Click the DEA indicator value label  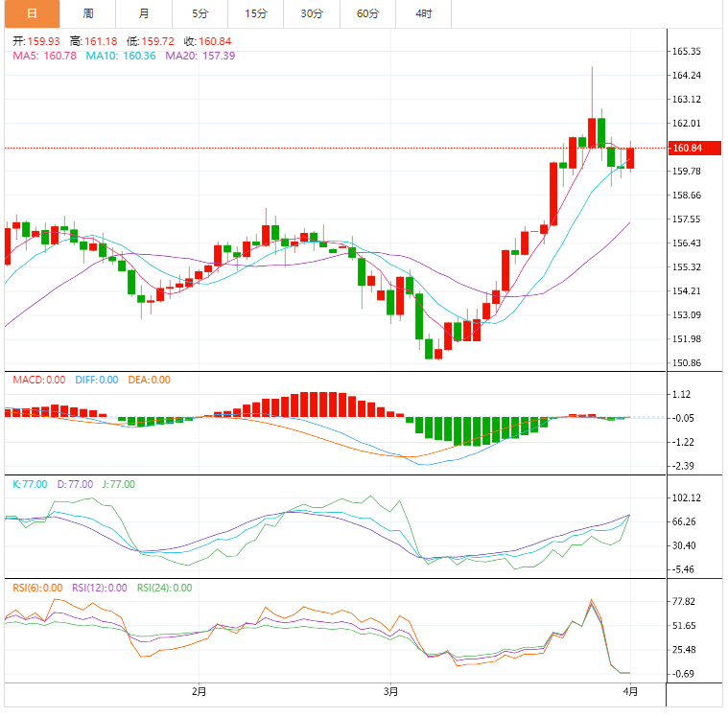click(147, 380)
